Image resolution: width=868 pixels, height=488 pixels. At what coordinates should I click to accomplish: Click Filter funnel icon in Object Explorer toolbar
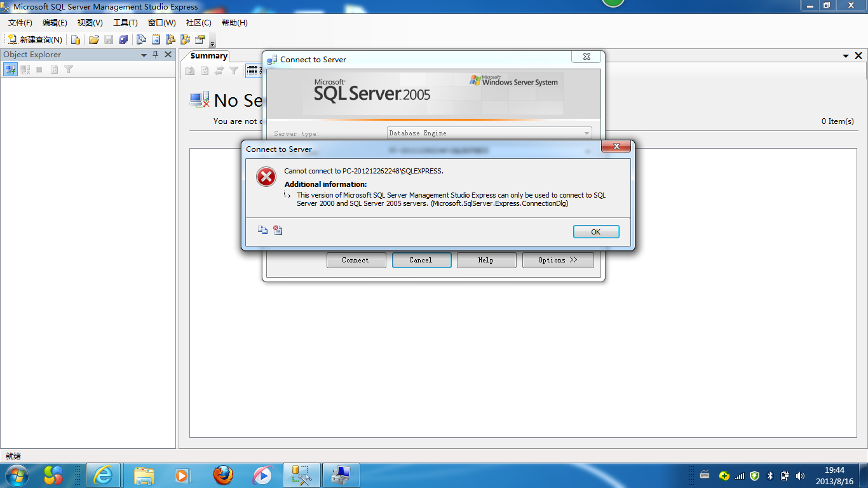click(69, 69)
